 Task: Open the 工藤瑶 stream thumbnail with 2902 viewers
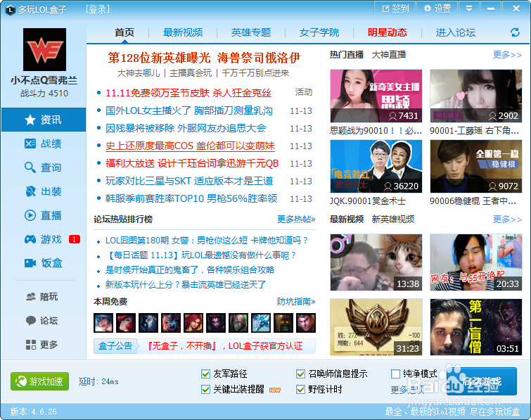[x=476, y=96]
